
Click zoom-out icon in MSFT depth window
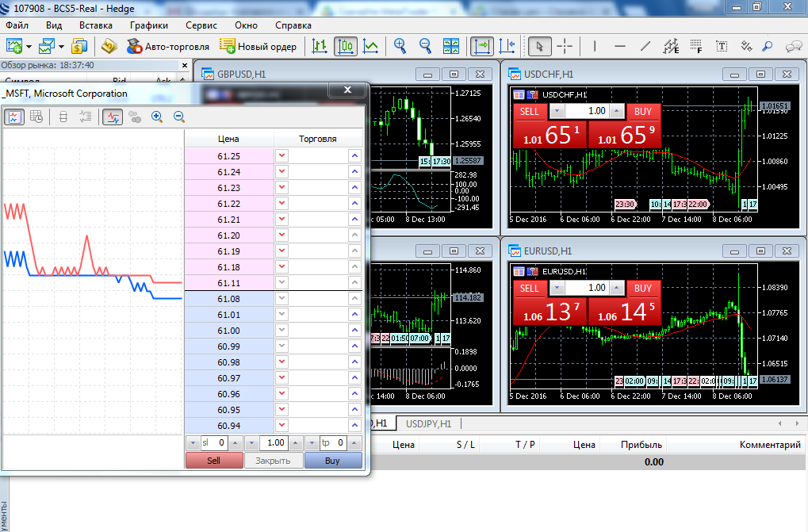[179, 117]
